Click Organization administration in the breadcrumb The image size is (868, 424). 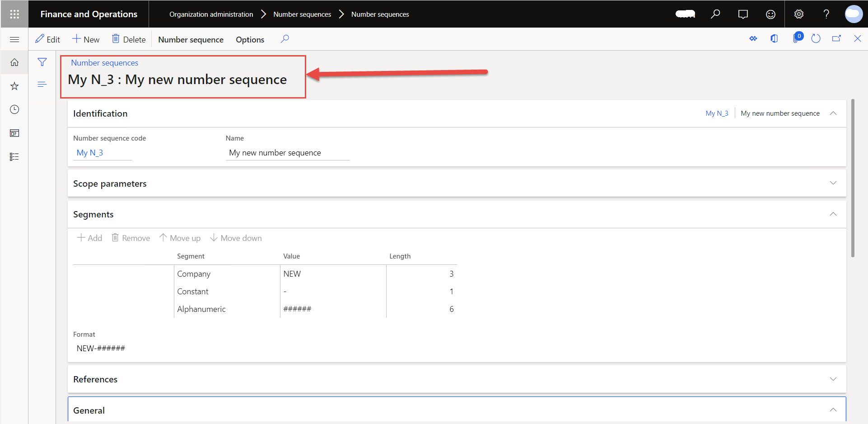(211, 14)
